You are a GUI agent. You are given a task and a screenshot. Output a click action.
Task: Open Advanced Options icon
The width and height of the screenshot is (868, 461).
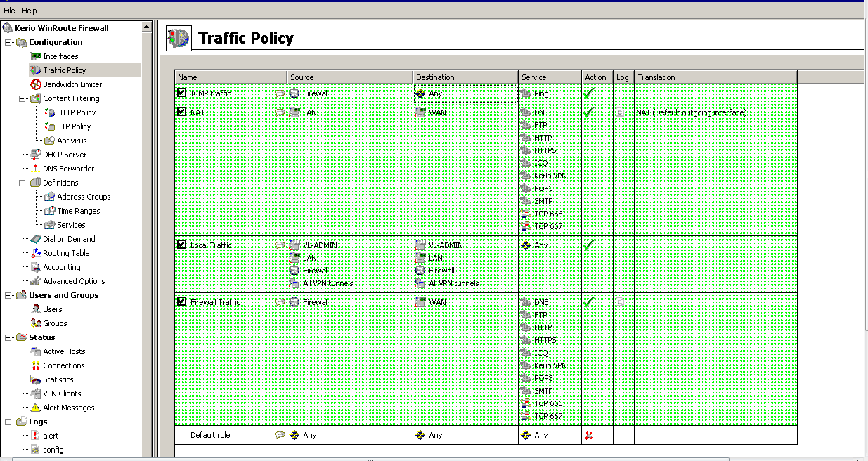tap(36, 281)
